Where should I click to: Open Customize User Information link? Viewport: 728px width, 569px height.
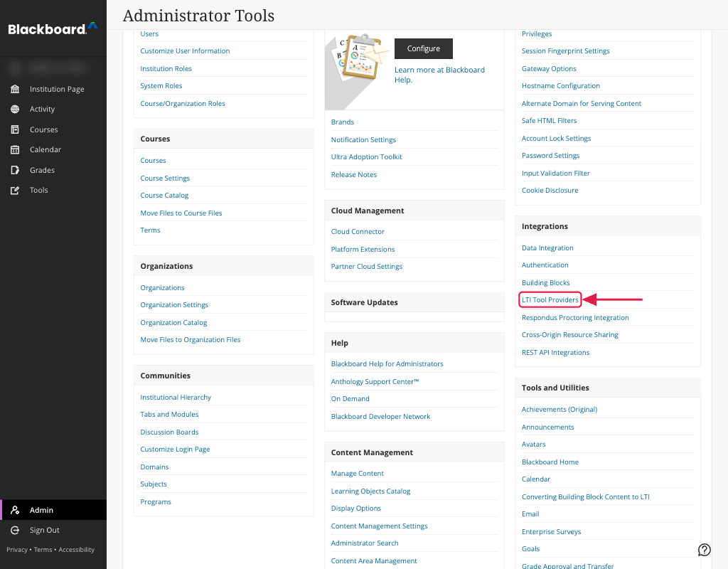point(185,51)
